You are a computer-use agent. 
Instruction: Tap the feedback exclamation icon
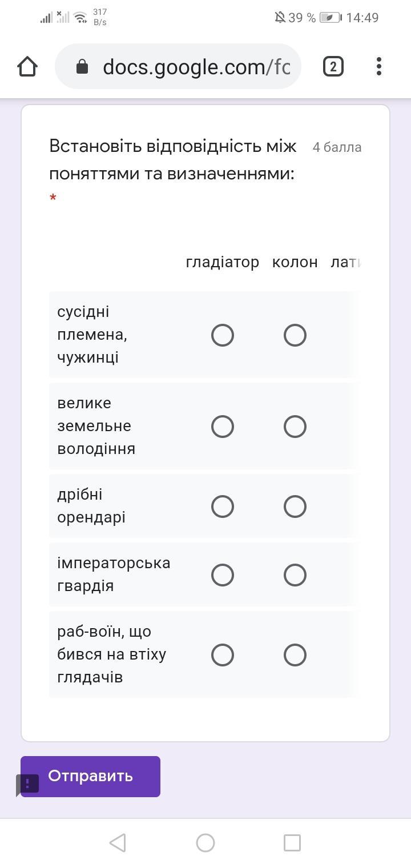[x=27, y=783]
